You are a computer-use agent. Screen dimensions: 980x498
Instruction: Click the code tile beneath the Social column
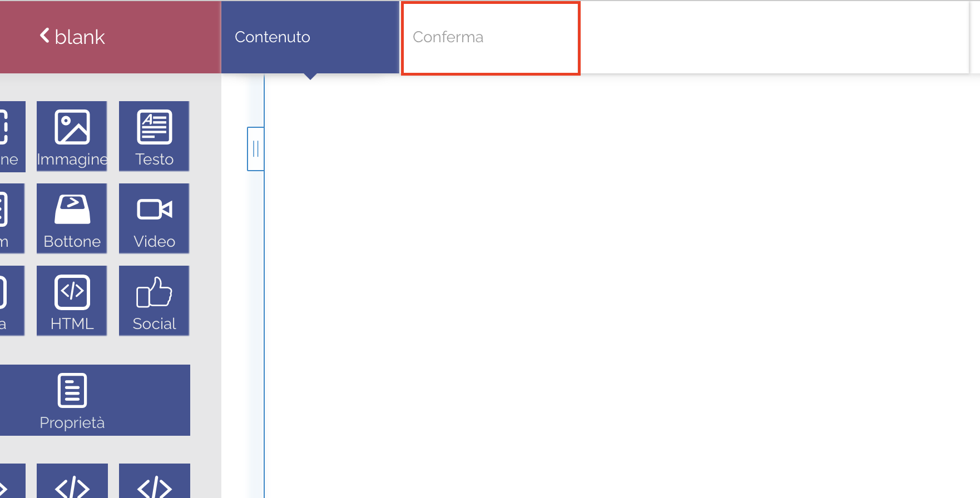click(154, 482)
